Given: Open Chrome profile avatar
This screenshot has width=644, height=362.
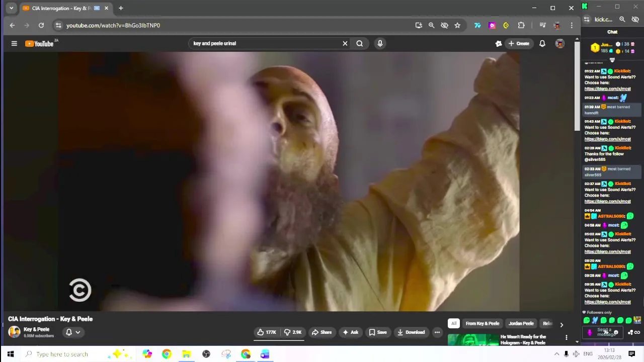Looking at the screenshot, I should click(557, 25).
